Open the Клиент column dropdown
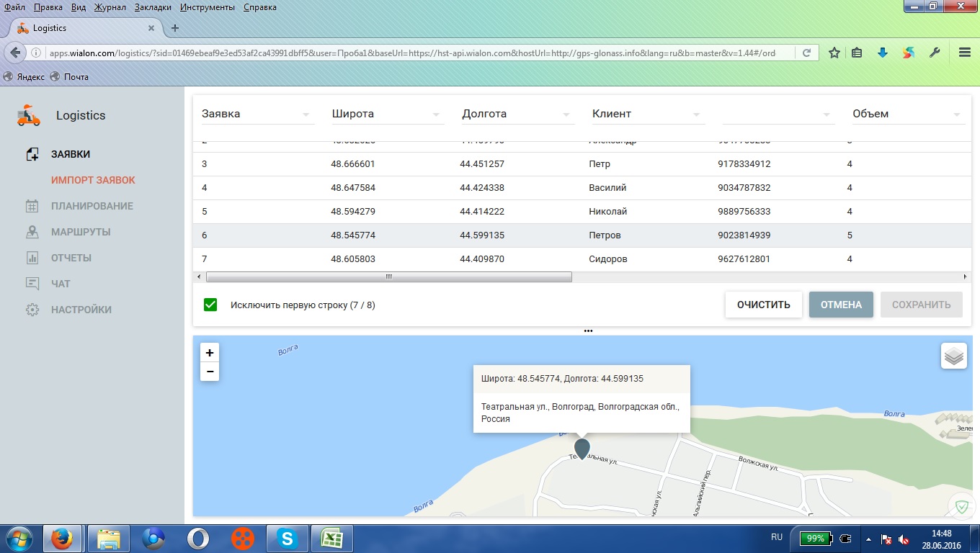Image resolution: width=980 pixels, height=553 pixels. (x=696, y=114)
